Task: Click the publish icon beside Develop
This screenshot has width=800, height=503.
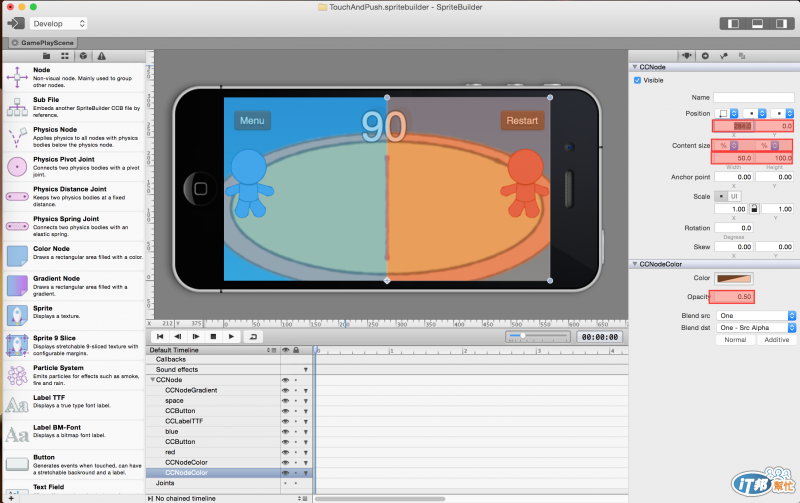Action: pyautogui.click(x=16, y=23)
